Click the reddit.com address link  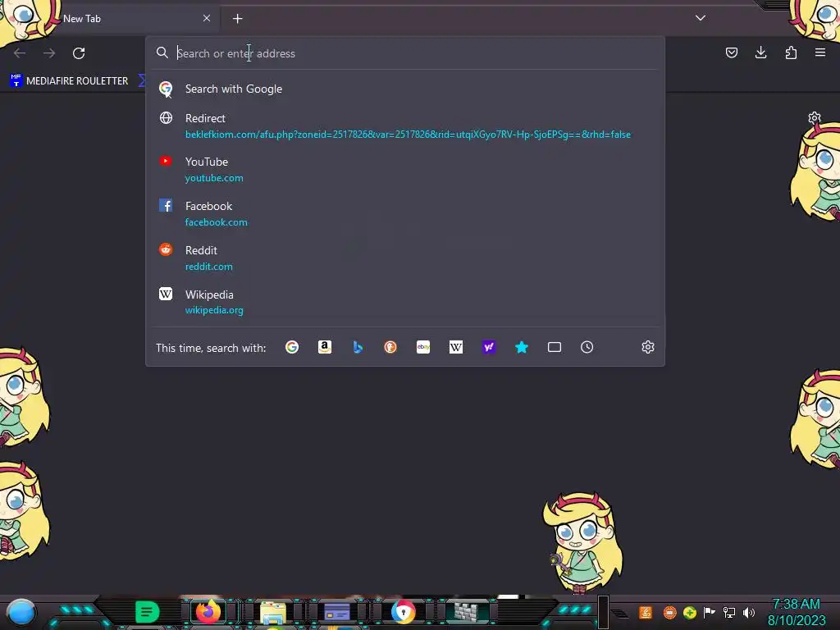coord(209,267)
